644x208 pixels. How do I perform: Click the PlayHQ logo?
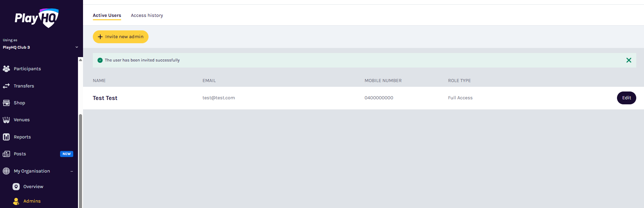(x=36, y=18)
